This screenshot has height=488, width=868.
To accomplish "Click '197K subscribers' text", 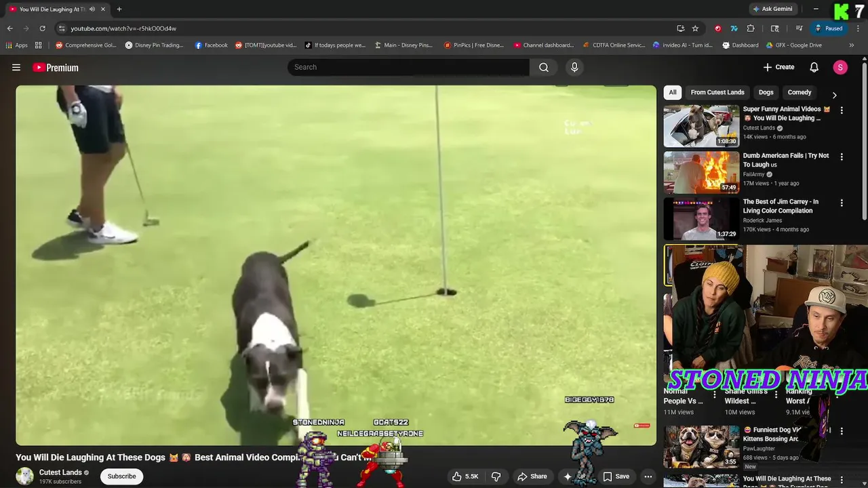I will [x=60, y=482].
